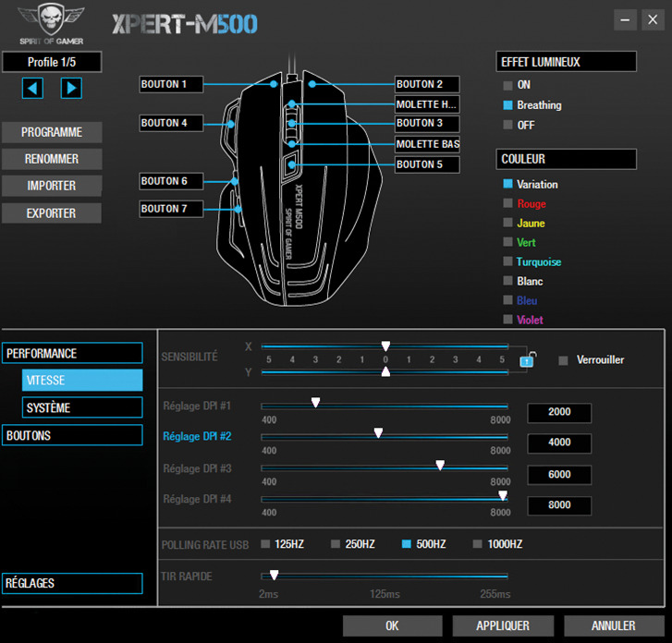Select the Réglage DPI #2 label
Viewport: 672px width, 643px height.
point(197,437)
